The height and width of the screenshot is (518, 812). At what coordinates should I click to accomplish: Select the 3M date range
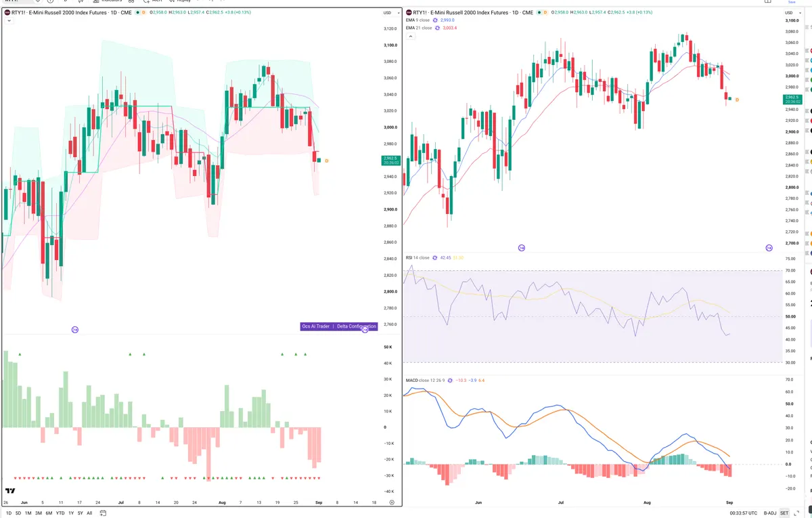coord(39,513)
